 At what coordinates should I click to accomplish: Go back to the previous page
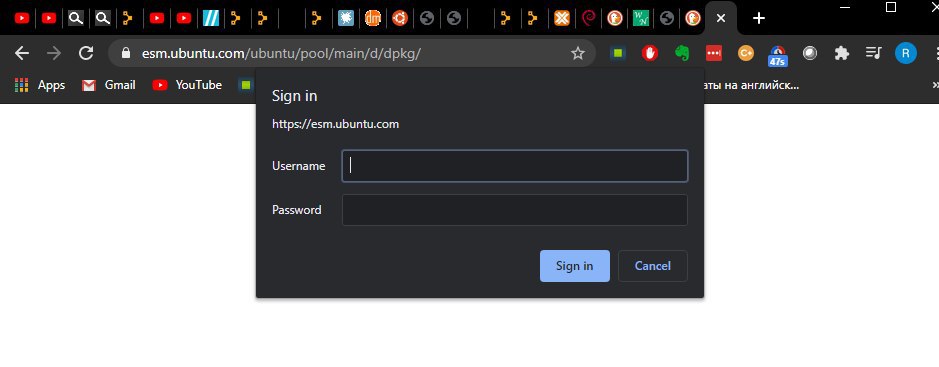(22, 53)
